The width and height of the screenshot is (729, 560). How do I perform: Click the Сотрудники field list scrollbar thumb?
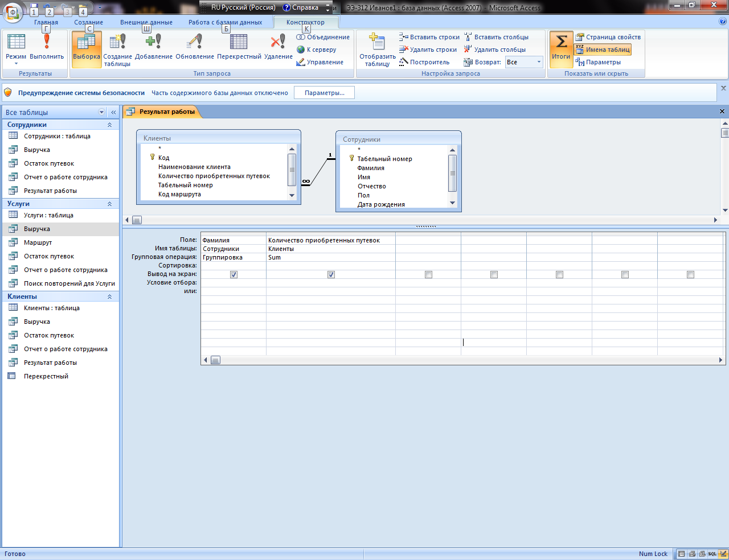tap(453, 173)
